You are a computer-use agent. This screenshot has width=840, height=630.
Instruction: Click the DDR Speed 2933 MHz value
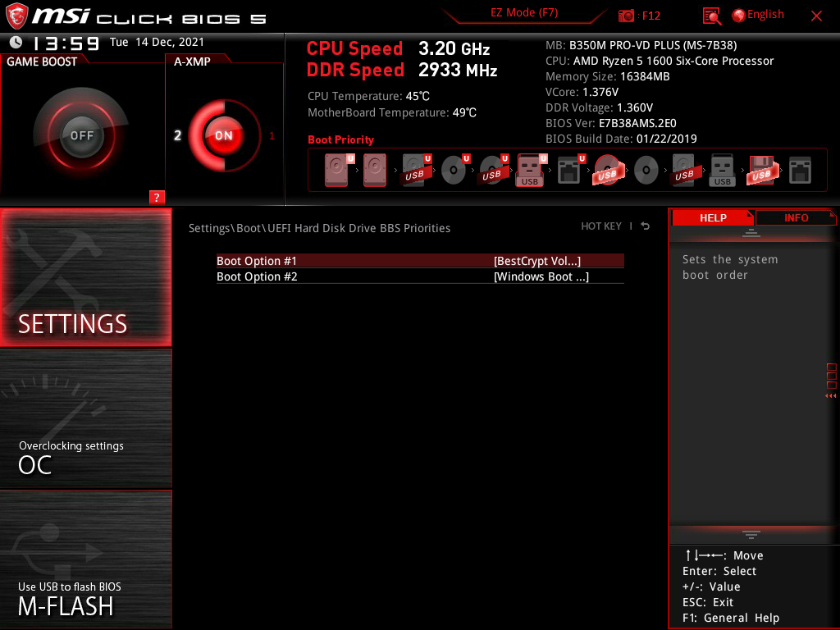458,71
